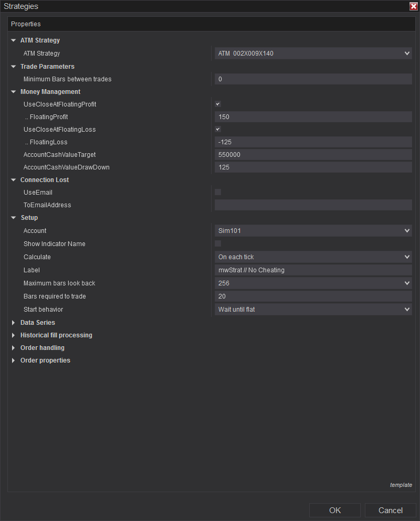Edit Bars required to trade field
This screenshot has width=420, height=521.
coord(313,296)
